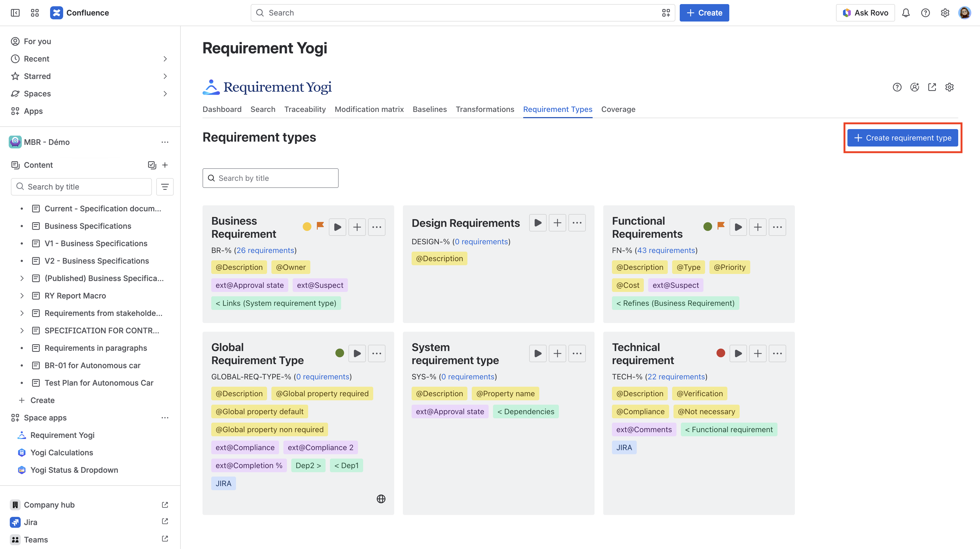Image resolution: width=980 pixels, height=549 pixels.
Task: Open the top bar help icon
Action: click(925, 13)
